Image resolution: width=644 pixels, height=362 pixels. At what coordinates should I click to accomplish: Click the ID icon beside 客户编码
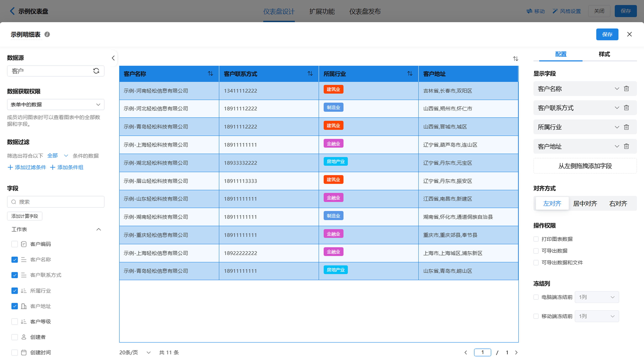coord(24,244)
